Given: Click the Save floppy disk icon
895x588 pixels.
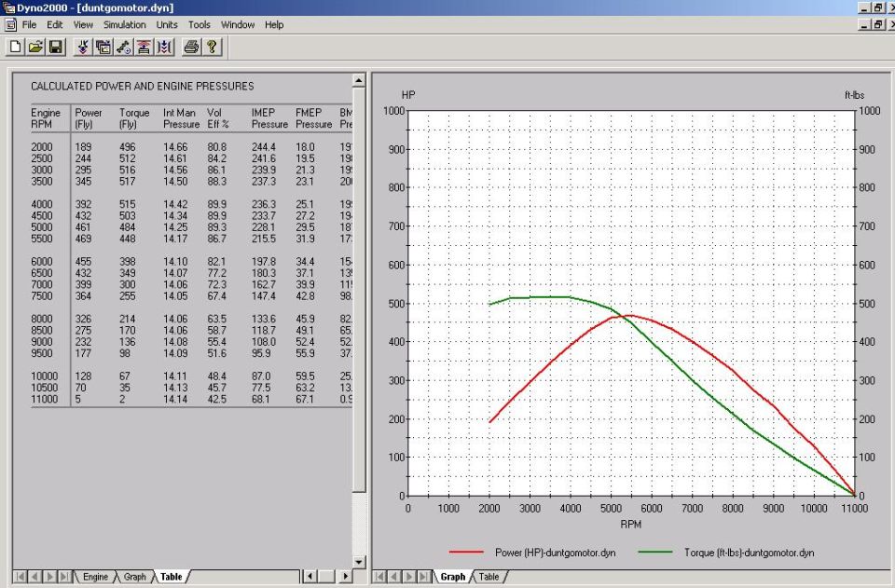Looking at the screenshot, I should (x=55, y=47).
